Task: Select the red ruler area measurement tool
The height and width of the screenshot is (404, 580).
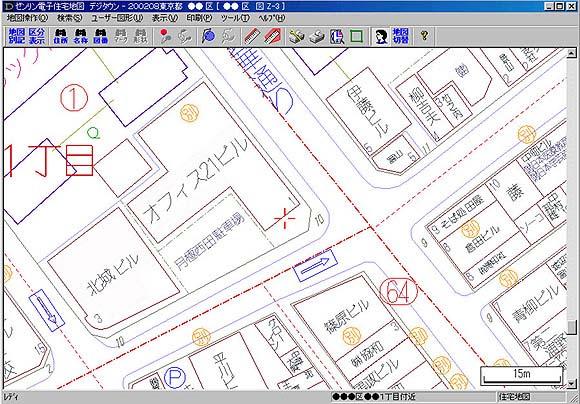Action: (x=273, y=36)
